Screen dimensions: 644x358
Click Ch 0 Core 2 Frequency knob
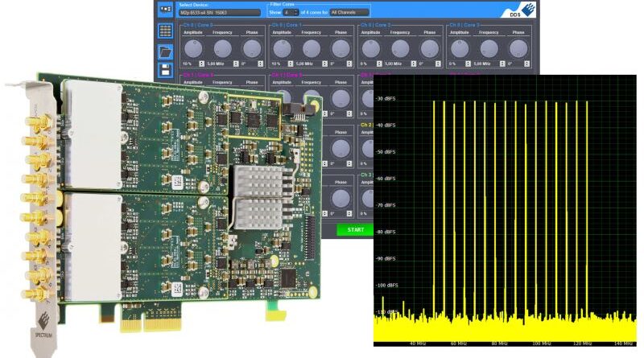coord(400,47)
